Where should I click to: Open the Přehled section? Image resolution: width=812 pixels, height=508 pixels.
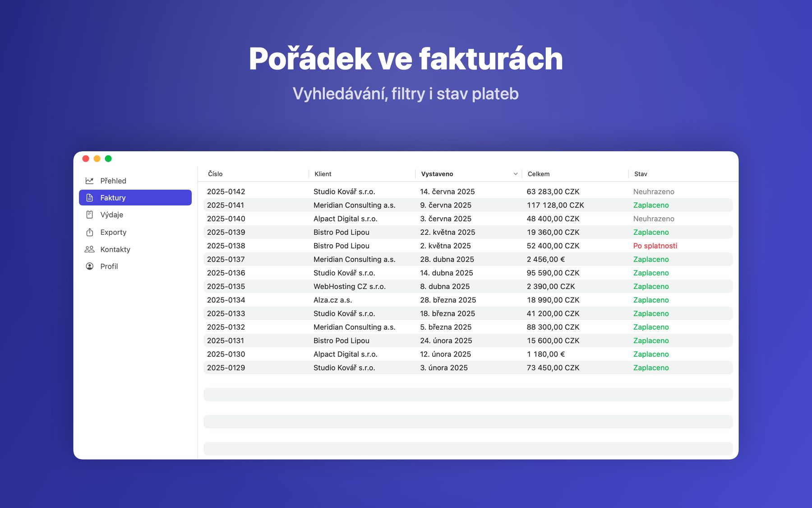(135, 181)
